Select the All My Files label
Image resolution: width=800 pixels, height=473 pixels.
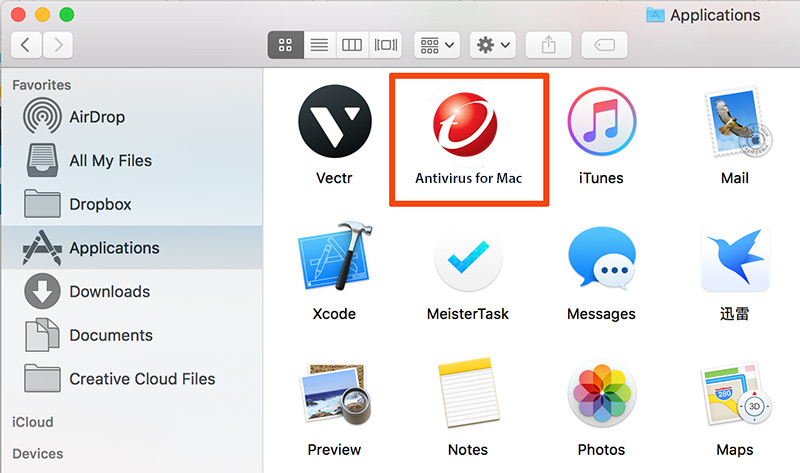[111, 161]
